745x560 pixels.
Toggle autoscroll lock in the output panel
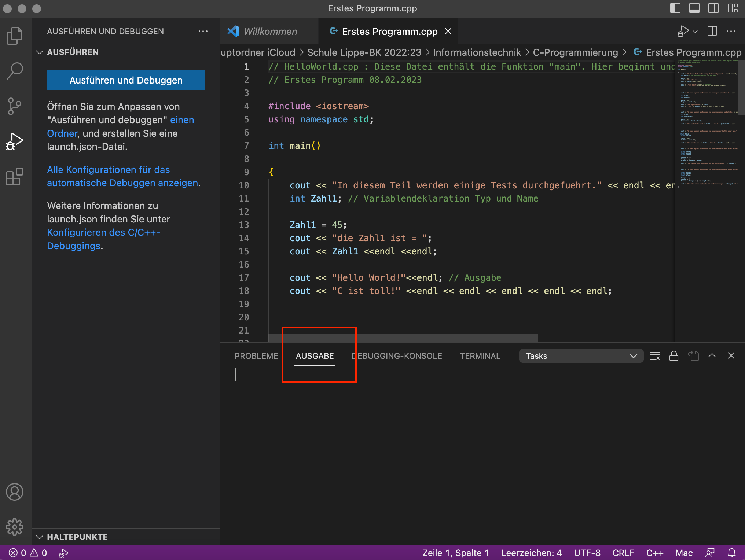[674, 355]
